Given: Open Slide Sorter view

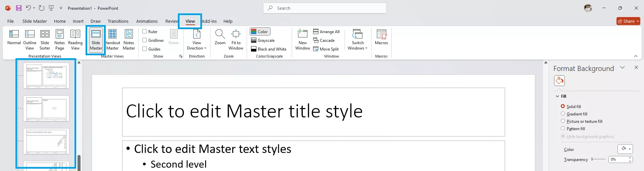Looking at the screenshot, I should pyautogui.click(x=45, y=39).
